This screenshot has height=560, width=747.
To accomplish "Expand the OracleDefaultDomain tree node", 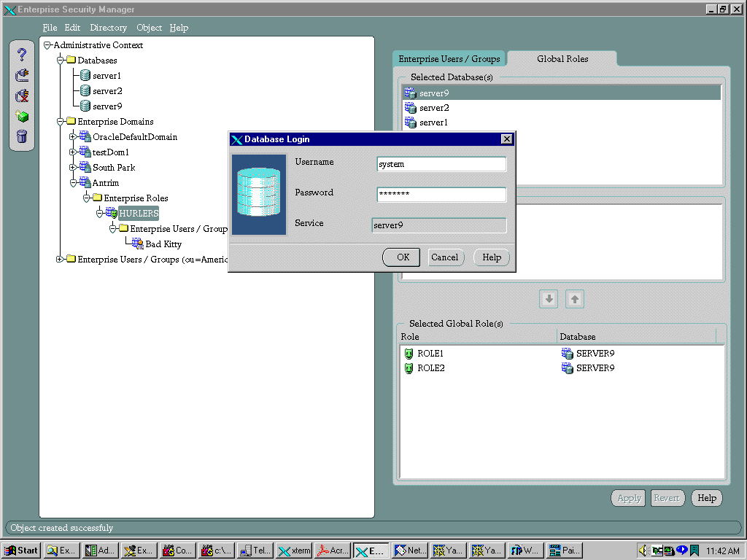I will point(73,137).
